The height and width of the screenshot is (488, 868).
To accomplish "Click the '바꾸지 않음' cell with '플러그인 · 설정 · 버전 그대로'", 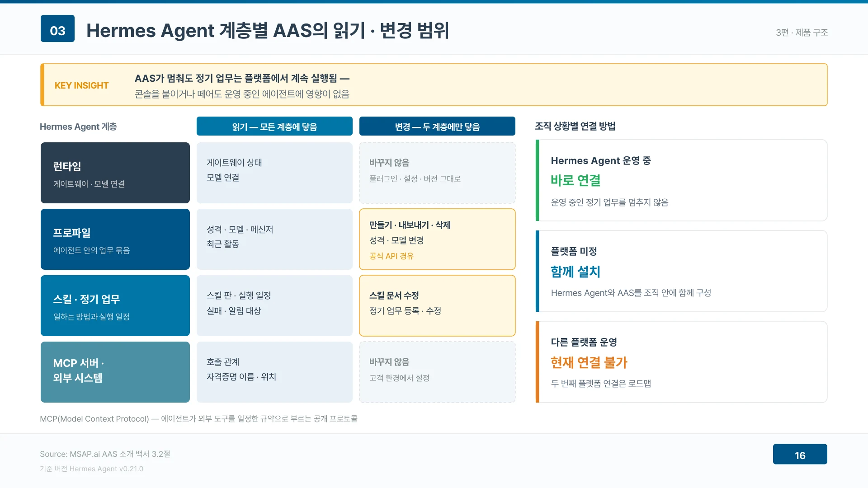I will pos(437,173).
